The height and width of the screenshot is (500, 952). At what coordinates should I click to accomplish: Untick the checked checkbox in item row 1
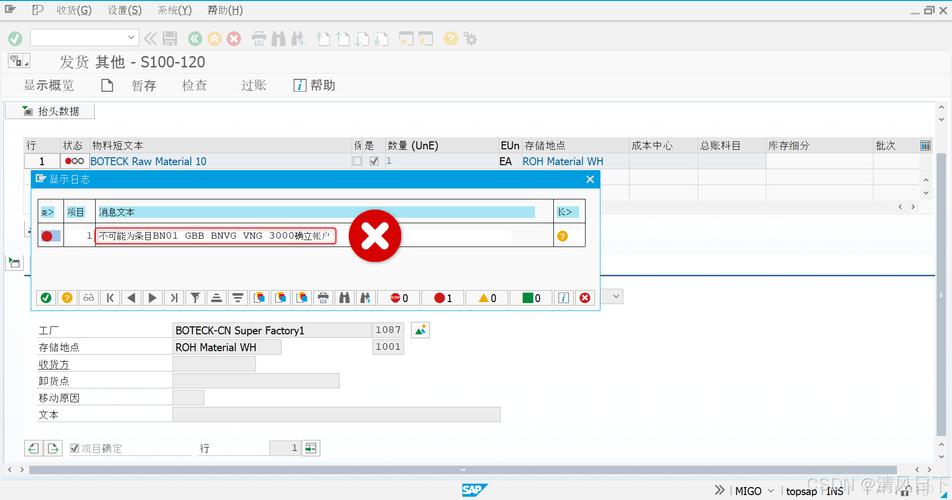pyautogui.click(x=374, y=161)
